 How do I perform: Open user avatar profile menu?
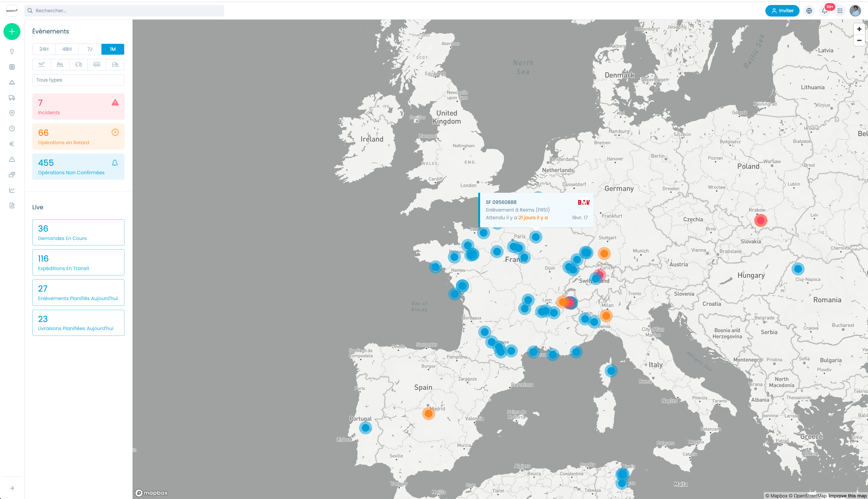(855, 11)
